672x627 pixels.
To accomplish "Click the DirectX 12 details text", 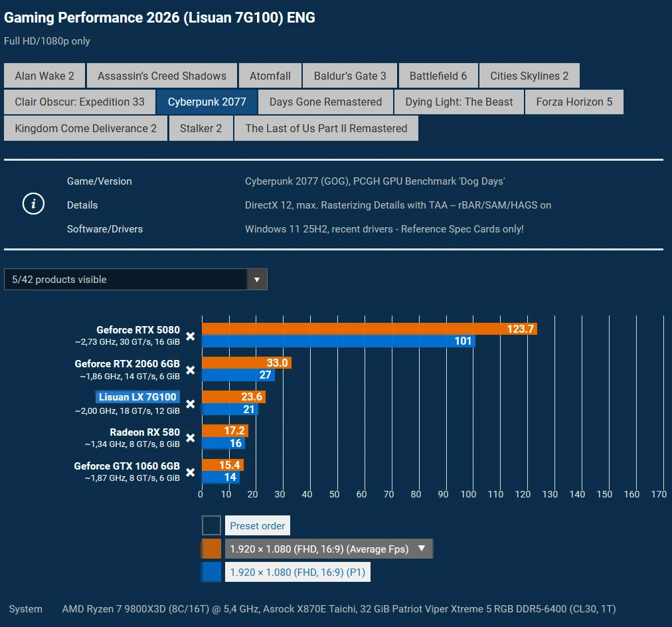I will pos(398,205).
